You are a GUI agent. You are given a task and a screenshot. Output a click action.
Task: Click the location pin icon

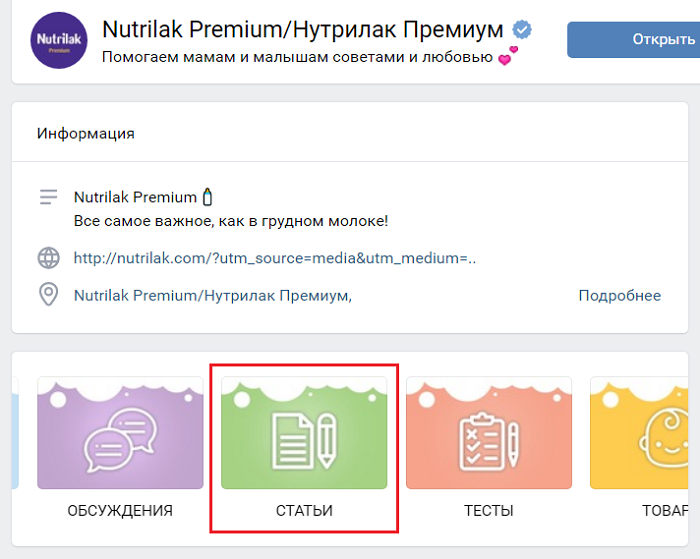click(48, 294)
